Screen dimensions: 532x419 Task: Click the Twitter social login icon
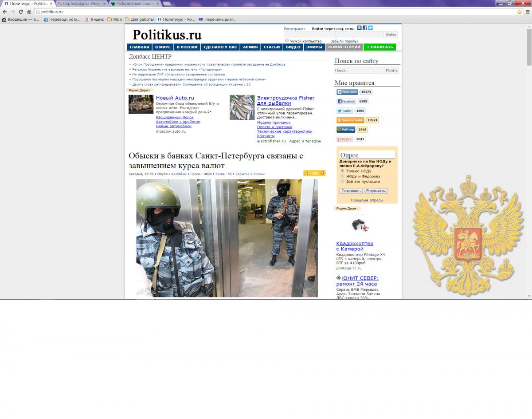[370, 28]
